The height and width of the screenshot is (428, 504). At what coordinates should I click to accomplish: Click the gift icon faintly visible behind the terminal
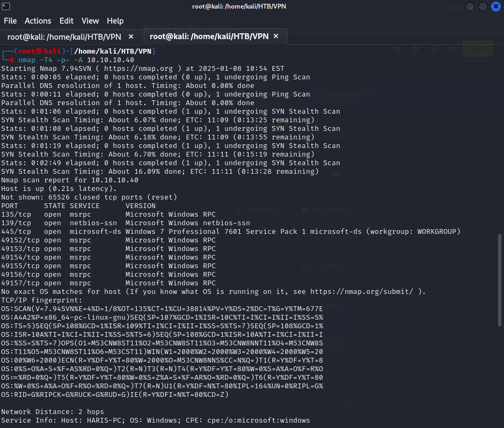(x=415, y=48)
